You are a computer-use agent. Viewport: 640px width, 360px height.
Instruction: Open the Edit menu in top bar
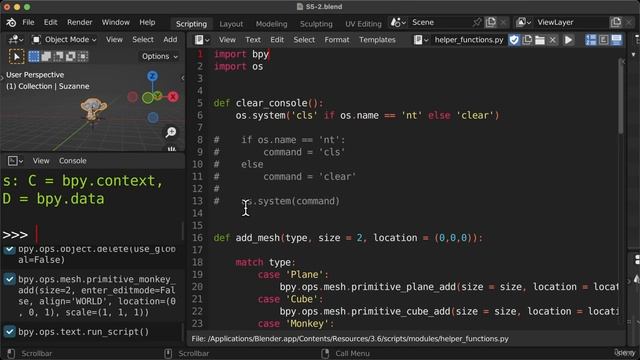pos(51,22)
